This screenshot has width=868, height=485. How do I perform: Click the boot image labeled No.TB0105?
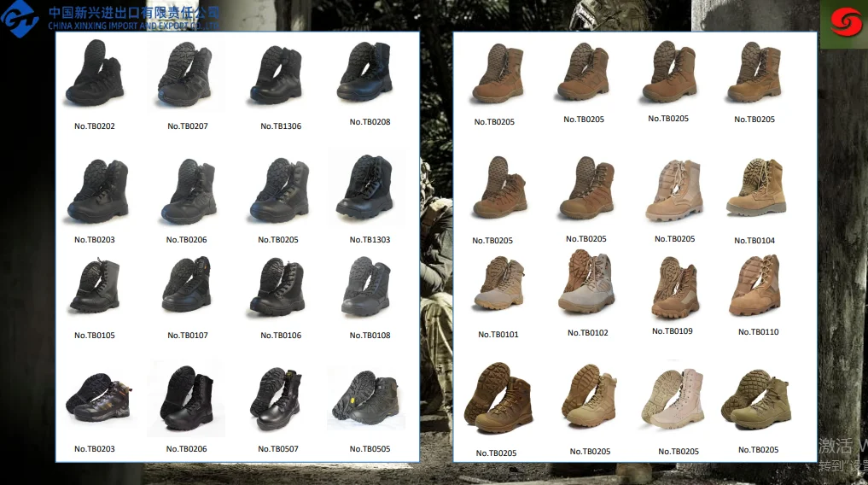click(94, 286)
